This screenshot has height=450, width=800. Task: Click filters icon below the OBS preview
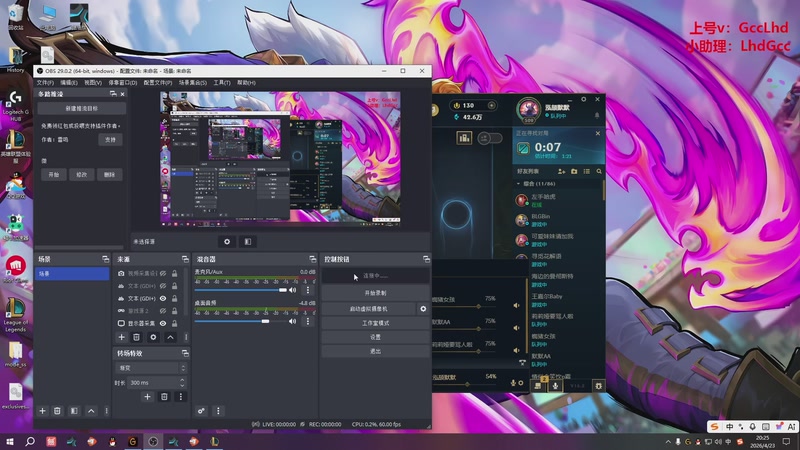247,242
